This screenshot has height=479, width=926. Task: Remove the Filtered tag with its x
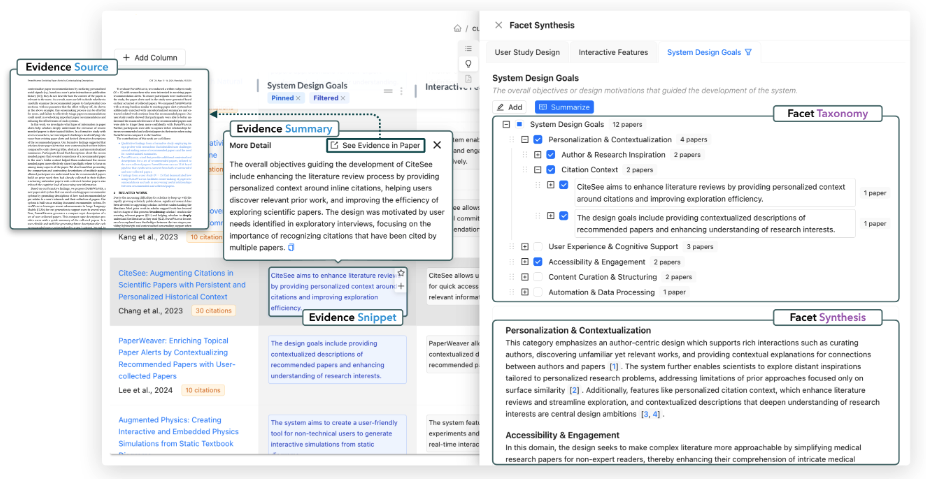tap(343, 98)
